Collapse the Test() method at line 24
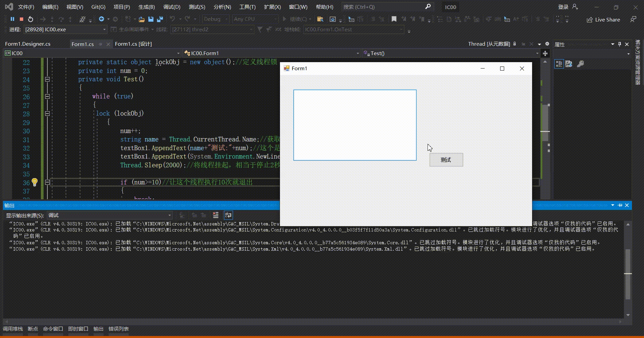The image size is (644, 338). (47, 79)
